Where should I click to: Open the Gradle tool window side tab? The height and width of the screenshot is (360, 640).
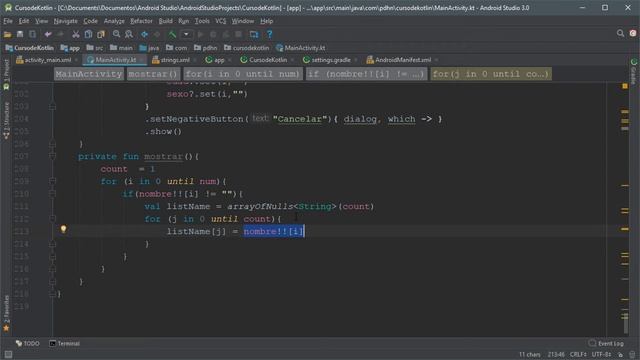click(633, 71)
